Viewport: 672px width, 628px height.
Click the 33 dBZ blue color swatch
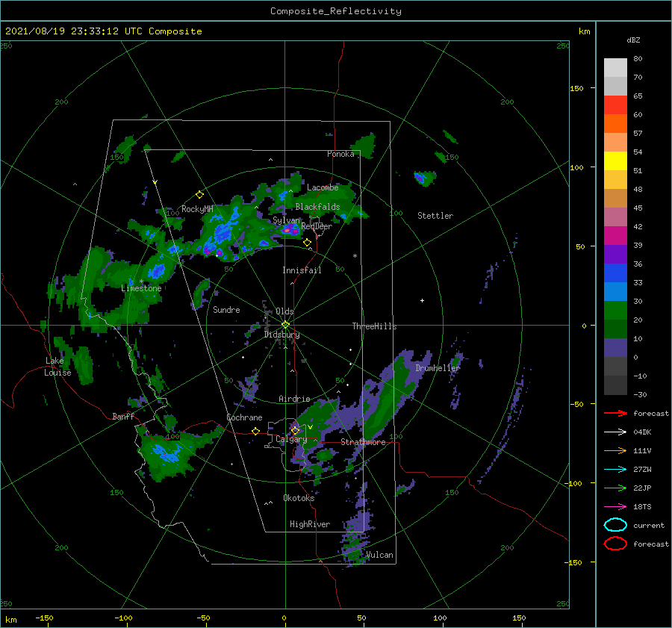click(615, 273)
